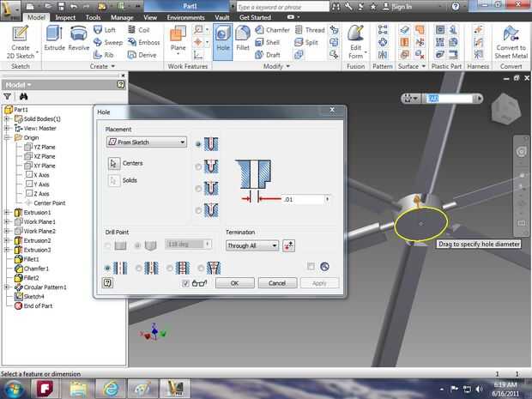
Task: Open the Environments ribbon tab
Action: point(185,17)
